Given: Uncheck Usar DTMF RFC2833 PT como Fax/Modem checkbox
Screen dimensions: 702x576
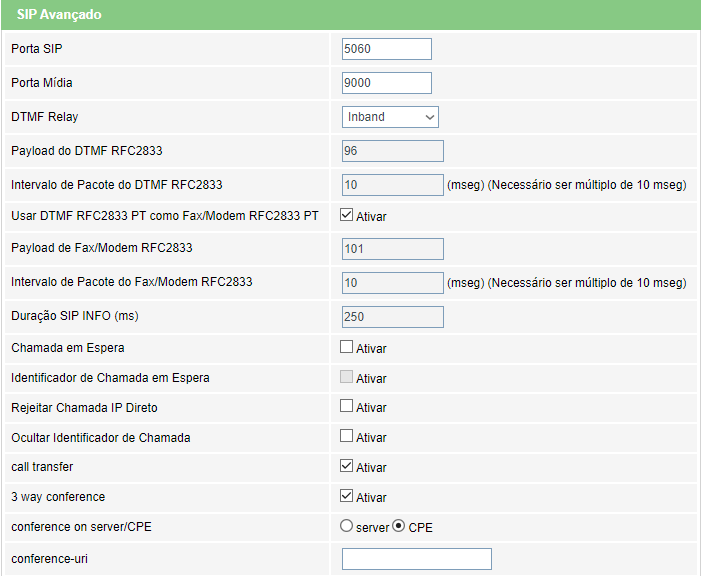Looking at the screenshot, I should [x=346, y=215].
